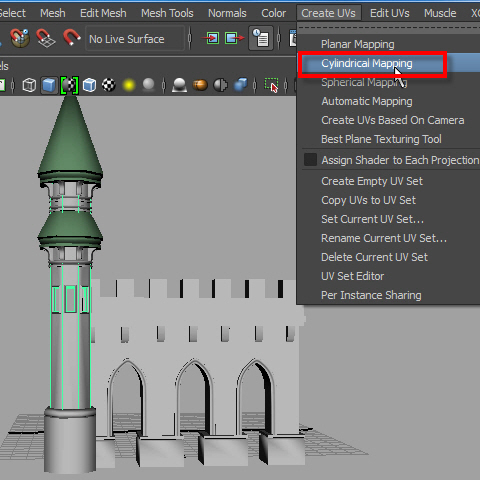Toggle wireframe display cube icon
This screenshot has height=480, width=480.
tap(29, 85)
